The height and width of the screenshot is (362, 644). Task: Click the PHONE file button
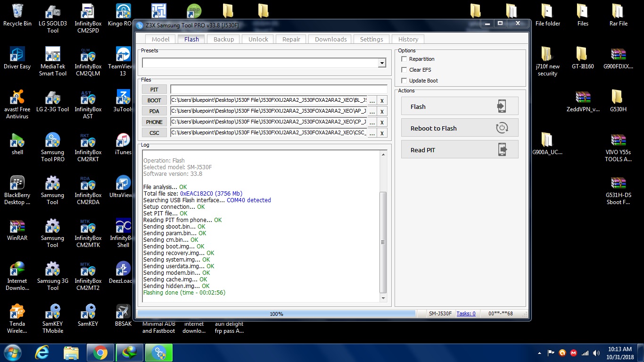click(x=154, y=122)
